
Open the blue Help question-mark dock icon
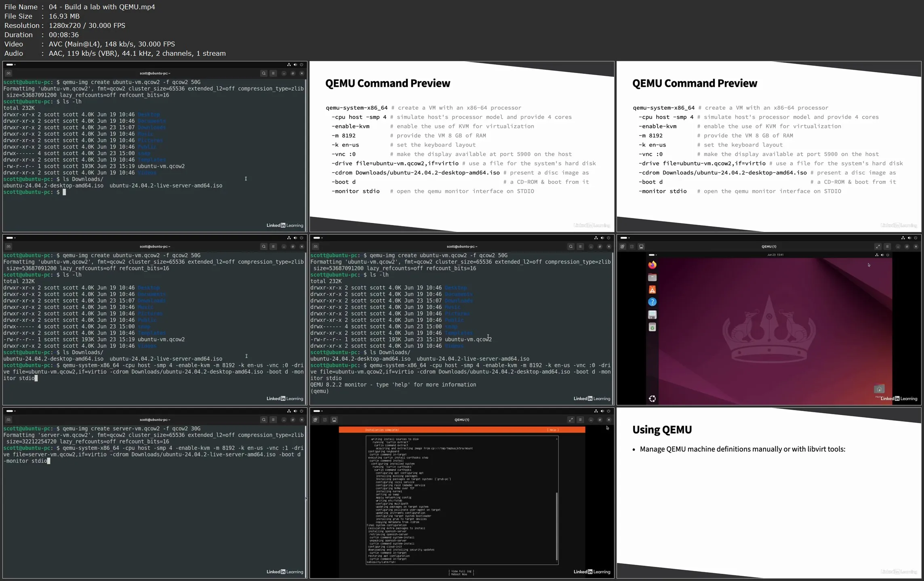[652, 302]
